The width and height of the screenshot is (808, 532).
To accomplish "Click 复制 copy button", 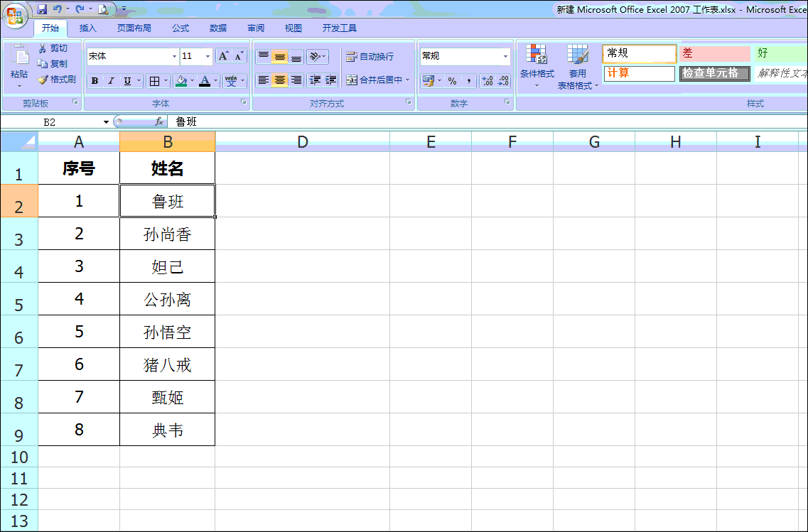I will tap(53, 63).
